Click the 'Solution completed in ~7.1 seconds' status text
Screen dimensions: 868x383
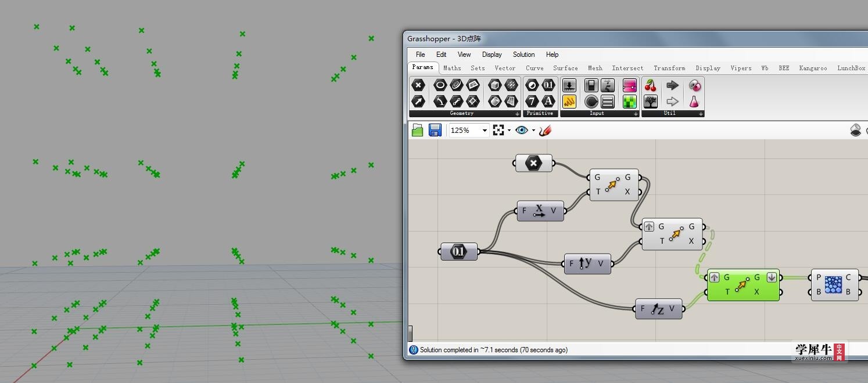coord(494,350)
